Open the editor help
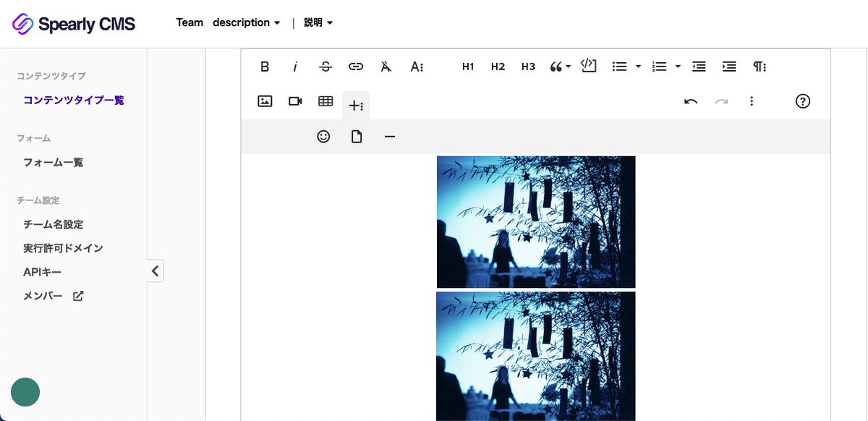Image resolution: width=868 pixels, height=421 pixels. (x=803, y=101)
